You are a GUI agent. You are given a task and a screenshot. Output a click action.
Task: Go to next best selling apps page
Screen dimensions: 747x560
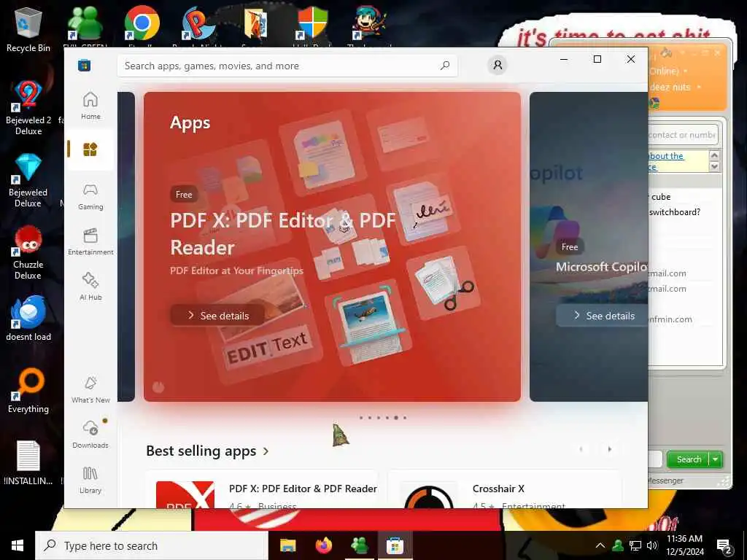tap(609, 449)
